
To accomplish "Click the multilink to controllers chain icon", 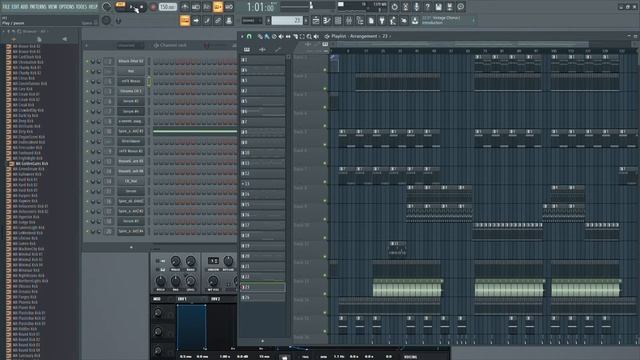I will point(218,20).
